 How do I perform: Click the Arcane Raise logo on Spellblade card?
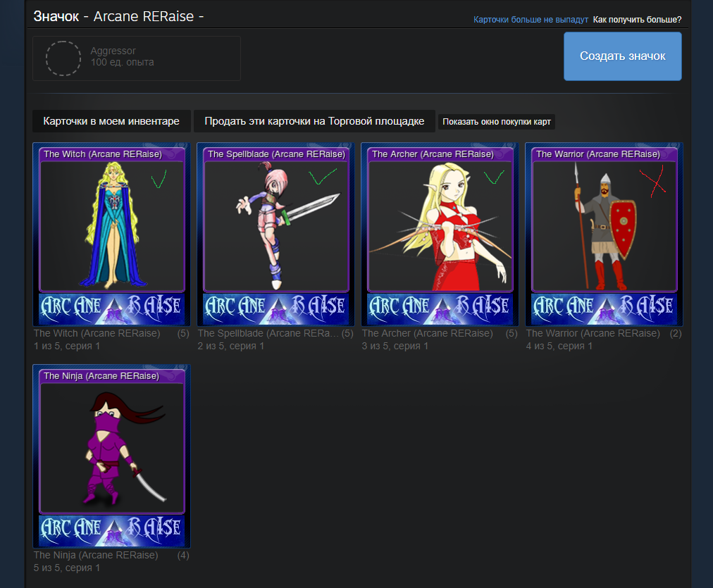pyautogui.click(x=276, y=308)
